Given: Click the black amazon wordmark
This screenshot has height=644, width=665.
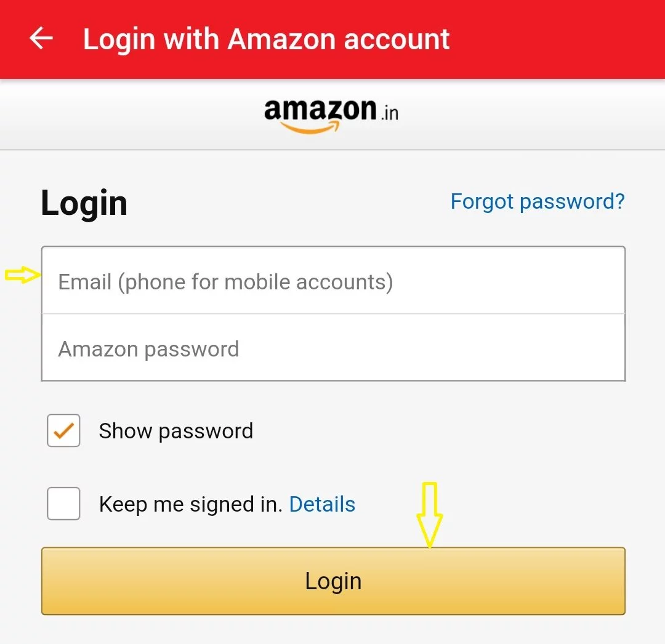Looking at the screenshot, I should tap(319, 110).
